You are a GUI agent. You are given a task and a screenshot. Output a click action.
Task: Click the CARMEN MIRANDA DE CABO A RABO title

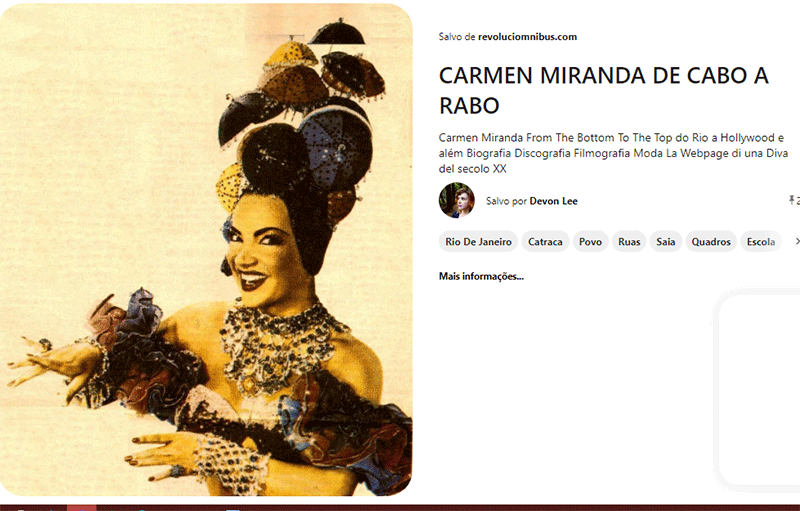point(604,90)
